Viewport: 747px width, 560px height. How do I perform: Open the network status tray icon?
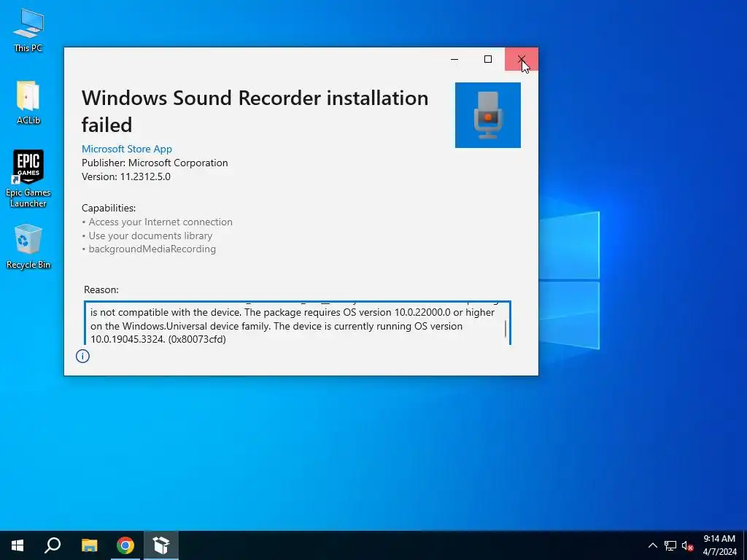(670, 545)
